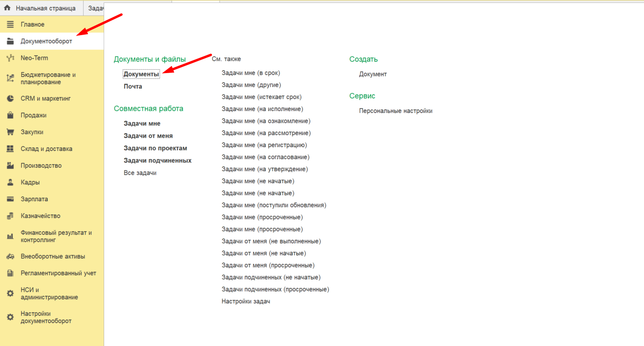This screenshot has width=644, height=346.
Task: Open Задачи подчиненных link
Action: click(158, 160)
